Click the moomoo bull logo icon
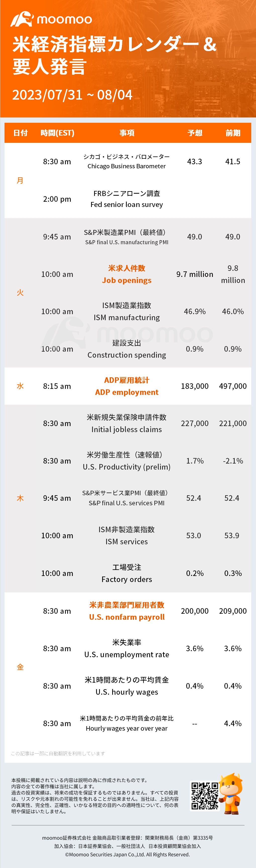256x868 pixels. click(x=22, y=19)
